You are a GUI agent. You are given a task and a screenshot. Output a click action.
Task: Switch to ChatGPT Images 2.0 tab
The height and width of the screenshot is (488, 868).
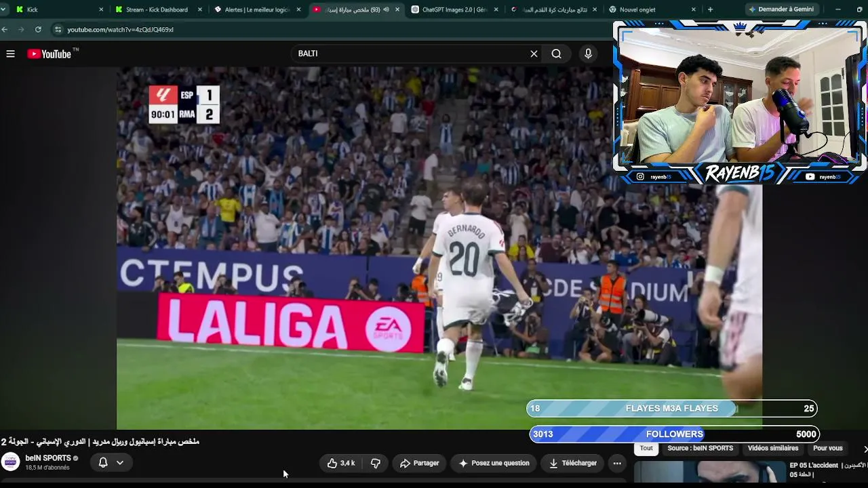tap(454, 9)
